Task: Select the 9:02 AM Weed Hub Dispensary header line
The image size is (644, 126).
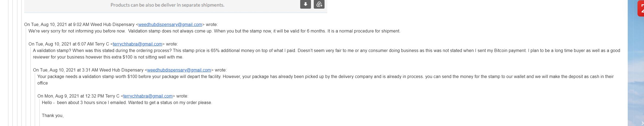Action: coord(121,25)
